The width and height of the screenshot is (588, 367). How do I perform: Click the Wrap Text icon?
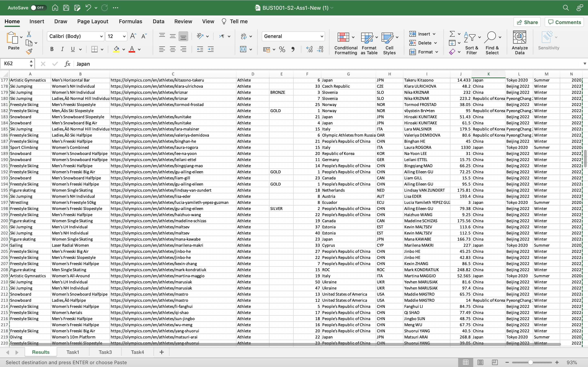point(243,36)
